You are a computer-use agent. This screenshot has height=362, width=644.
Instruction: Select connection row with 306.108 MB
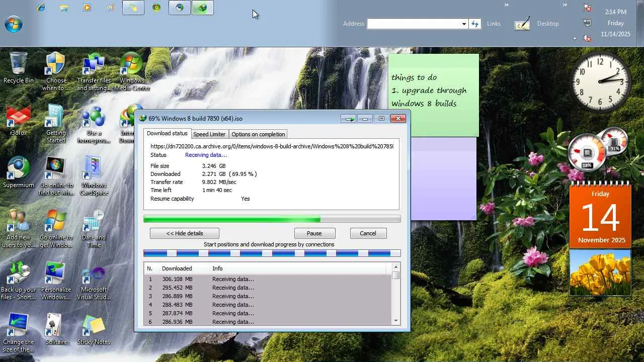(x=268, y=279)
